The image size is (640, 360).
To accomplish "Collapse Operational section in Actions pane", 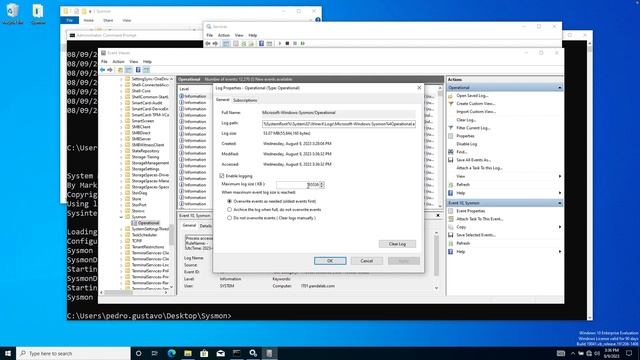I will [x=560, y=88].
